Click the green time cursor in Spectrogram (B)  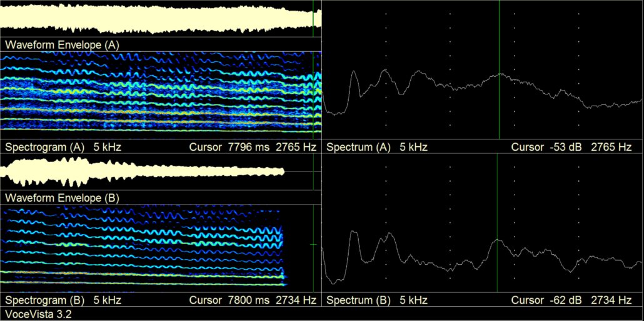[x=313, y=248]
